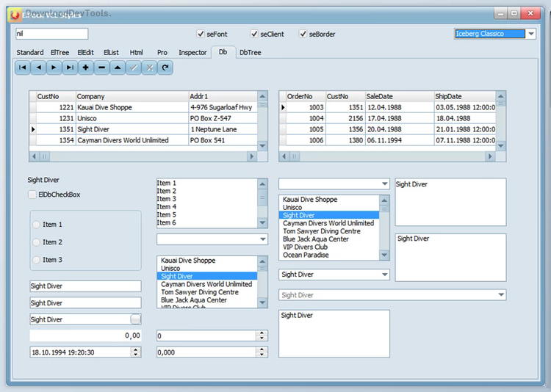
Task: Click first Sight Diver edit field on left
Action: pos(85,286)
